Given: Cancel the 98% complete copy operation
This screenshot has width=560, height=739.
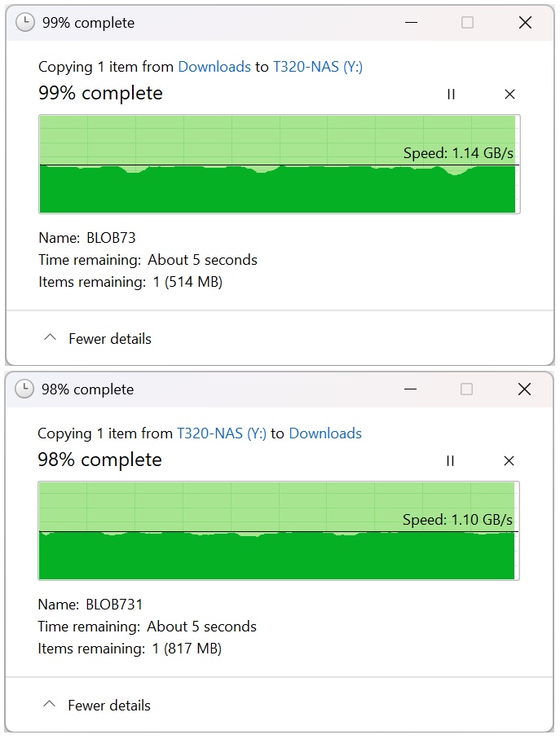Looking at the screenshot, I should coord(509,461).
